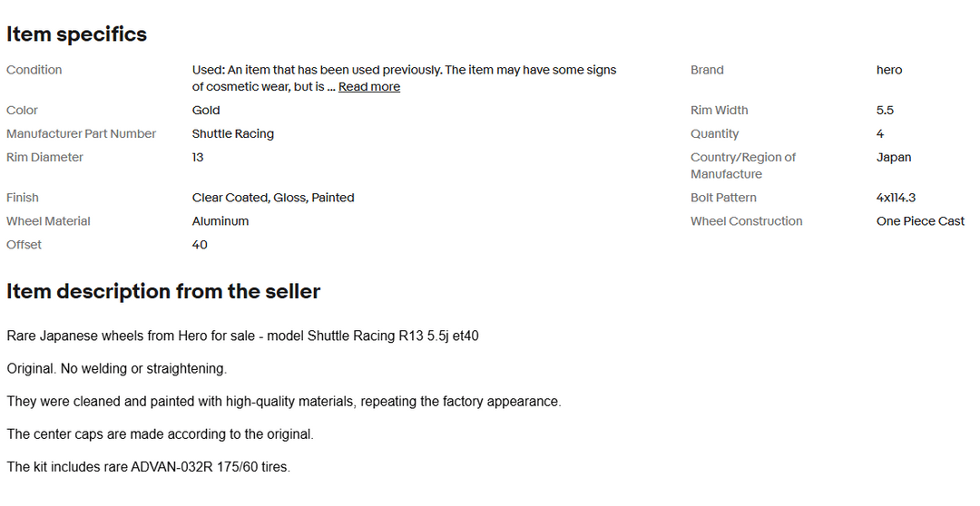Viewport: 980px width, 506px height.
Task: Click the Rim Diameter label
Action: 44,158
